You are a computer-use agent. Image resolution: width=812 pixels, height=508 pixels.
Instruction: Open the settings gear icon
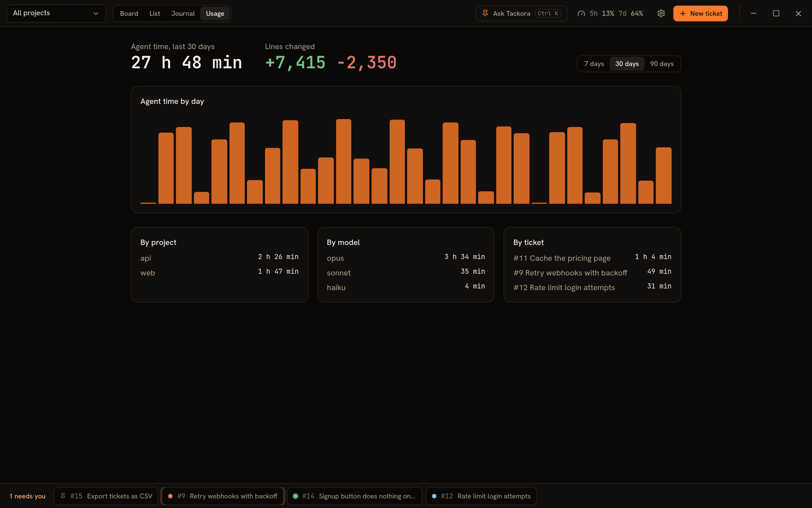click(x=661, y=14)
